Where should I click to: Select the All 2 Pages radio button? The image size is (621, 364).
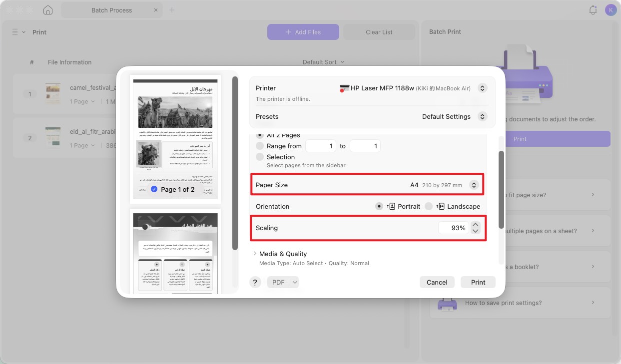pos(260,135)
